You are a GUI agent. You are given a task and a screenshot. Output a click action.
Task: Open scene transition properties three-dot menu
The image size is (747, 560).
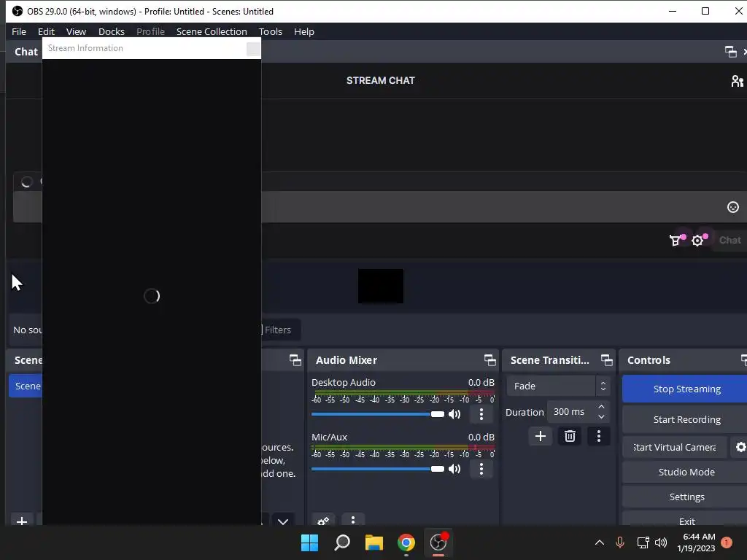599,436
